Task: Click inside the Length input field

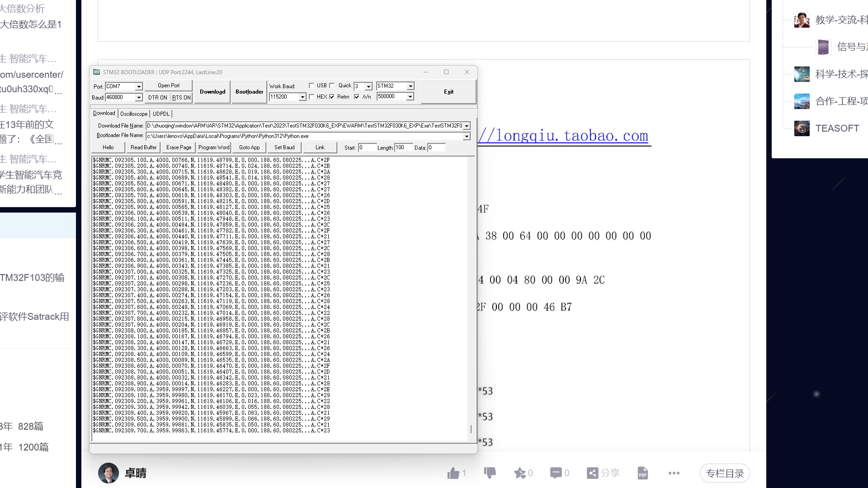Action: point(404,147)
